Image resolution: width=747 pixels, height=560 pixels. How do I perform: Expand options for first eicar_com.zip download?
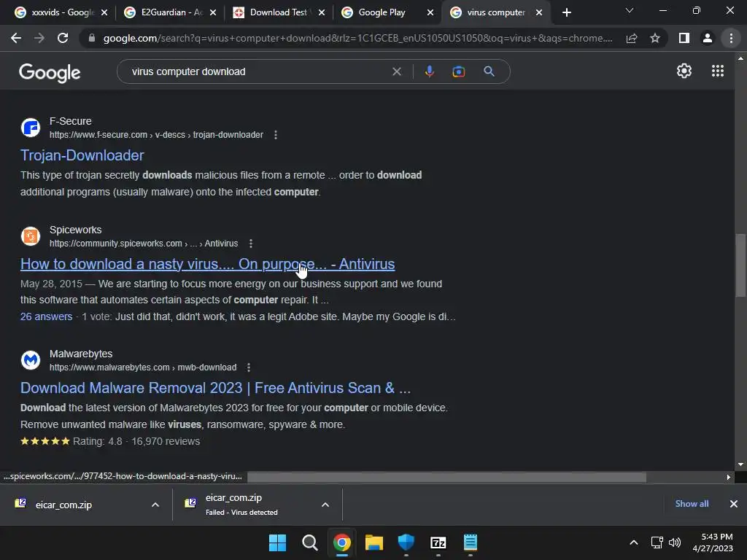pos(155,505)
